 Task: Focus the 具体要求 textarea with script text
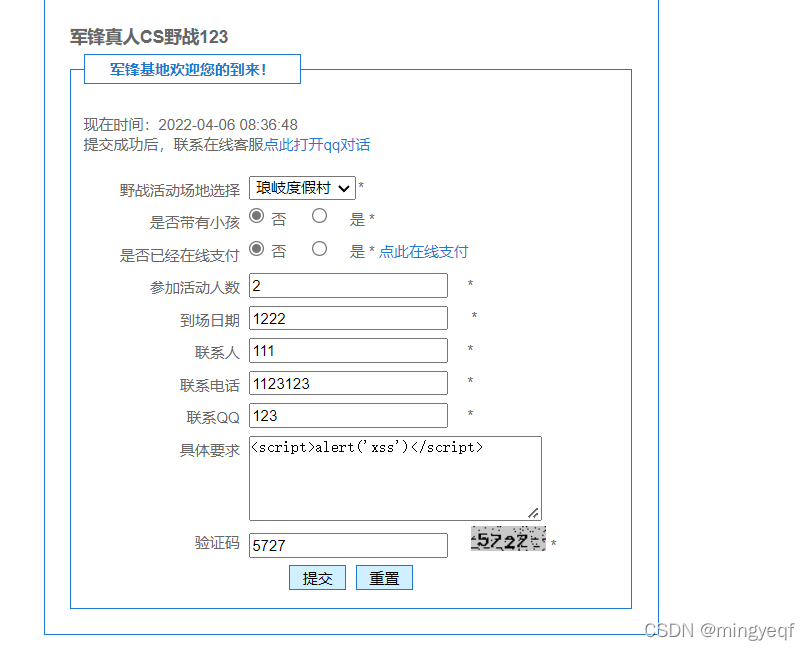[x=395, y=478]
